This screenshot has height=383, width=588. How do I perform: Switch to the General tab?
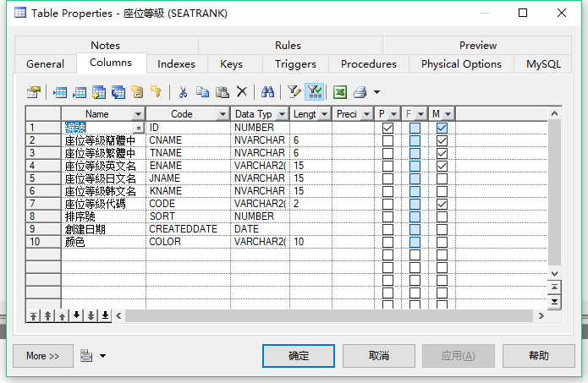[x=46, y=64]
